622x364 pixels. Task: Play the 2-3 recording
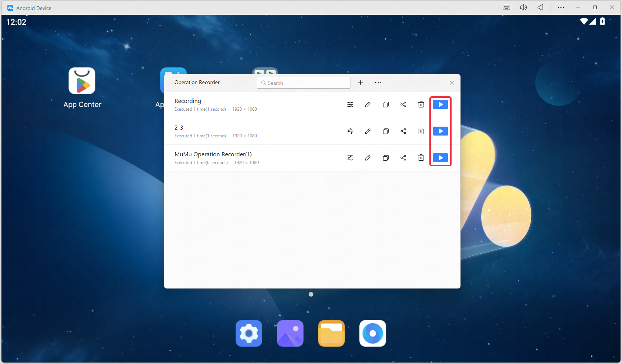(x=440, y=131)
